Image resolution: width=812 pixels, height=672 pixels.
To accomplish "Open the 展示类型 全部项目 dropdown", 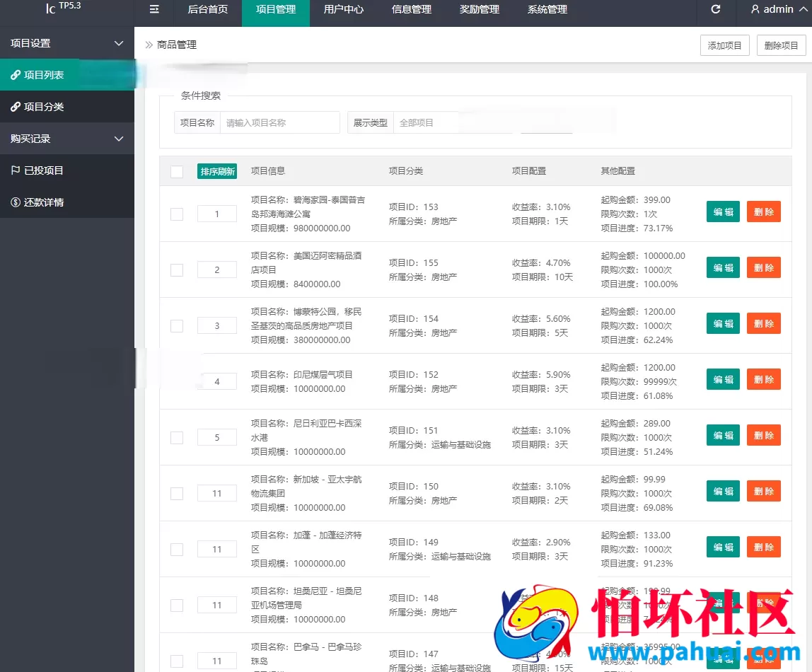I will click(x=427, y=122).
